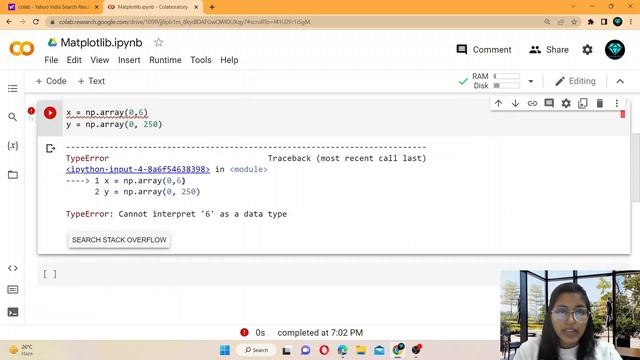Open the variables inspector {x} panel
The image size is (640, 360).
pyautogui.click(x=13, y=146)
